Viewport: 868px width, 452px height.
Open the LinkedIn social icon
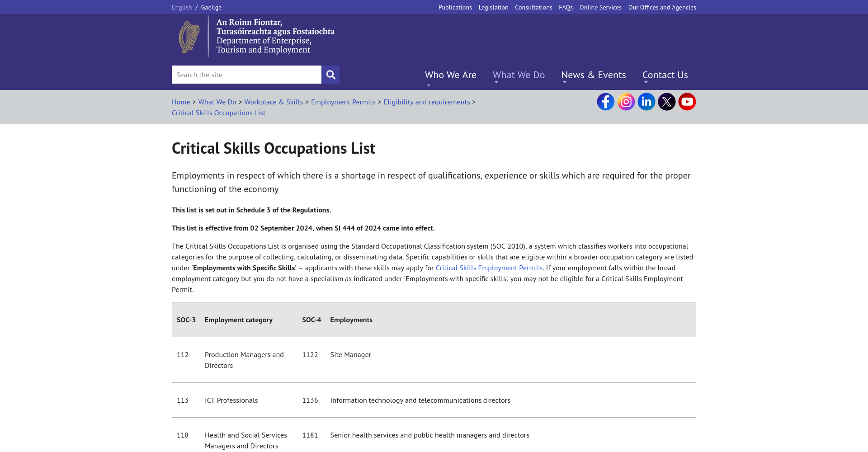[646, 102]
